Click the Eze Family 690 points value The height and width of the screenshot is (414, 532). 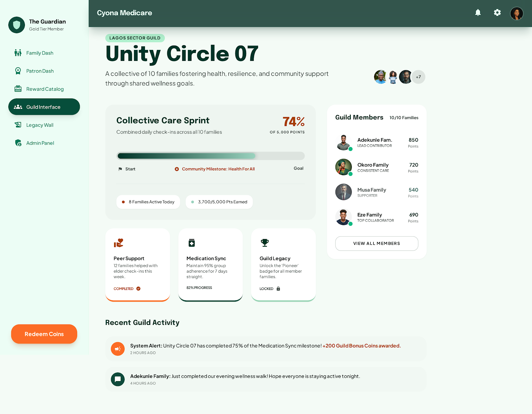tap(414, 215)
